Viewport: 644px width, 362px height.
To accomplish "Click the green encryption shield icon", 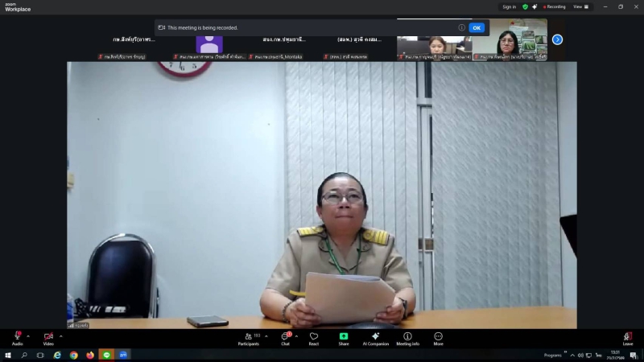I will click(525, 6).
